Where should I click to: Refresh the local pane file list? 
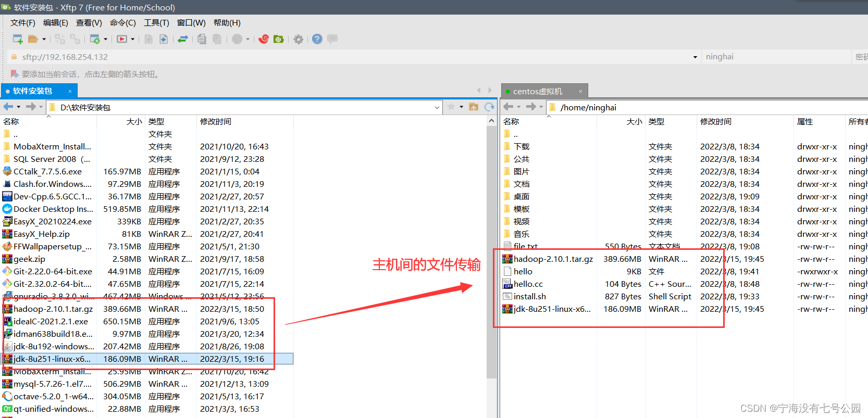click(489, 107)
